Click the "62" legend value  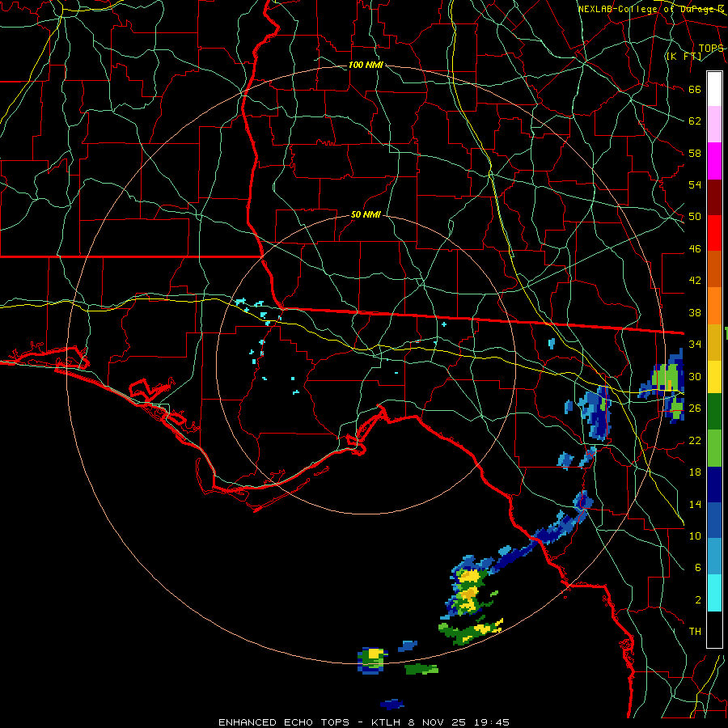(x=695, y=121)
